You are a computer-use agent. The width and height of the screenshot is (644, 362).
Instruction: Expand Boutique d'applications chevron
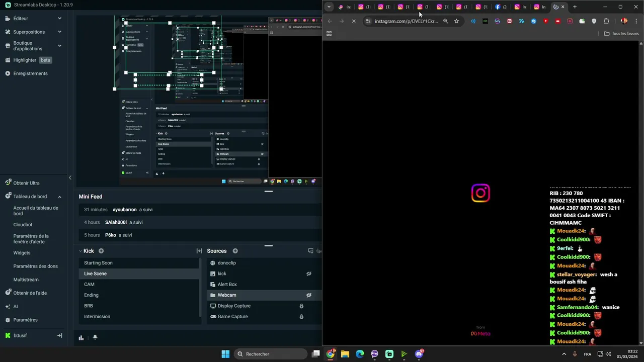(59, 46)
